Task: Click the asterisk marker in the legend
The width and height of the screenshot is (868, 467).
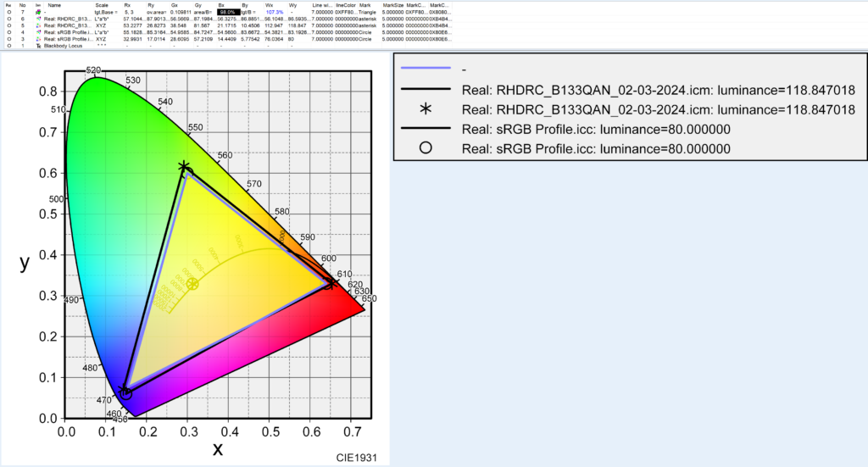Action: [426, 109]
